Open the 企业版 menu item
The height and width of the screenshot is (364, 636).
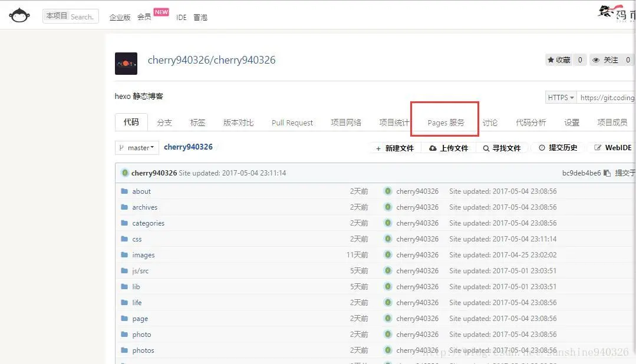click(x=120, y=17)
